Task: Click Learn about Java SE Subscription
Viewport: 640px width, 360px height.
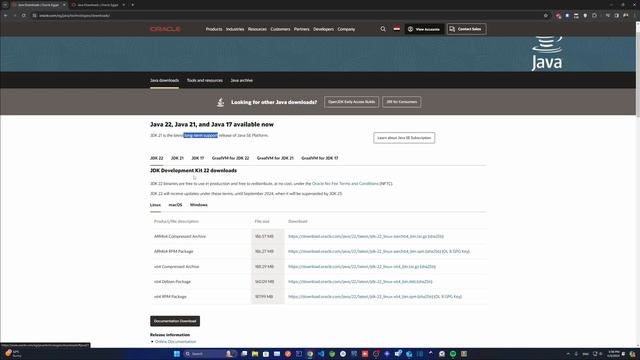Action: (404, 138)
